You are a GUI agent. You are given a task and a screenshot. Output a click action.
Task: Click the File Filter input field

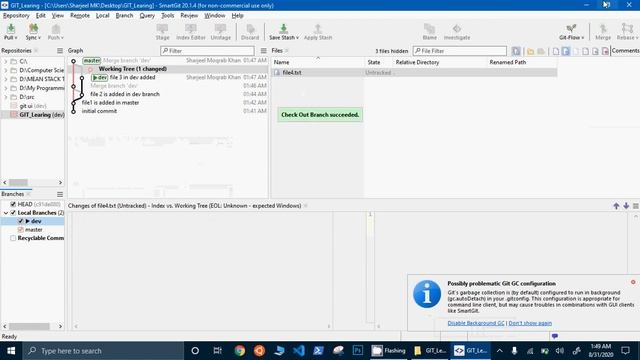[460, 51]
